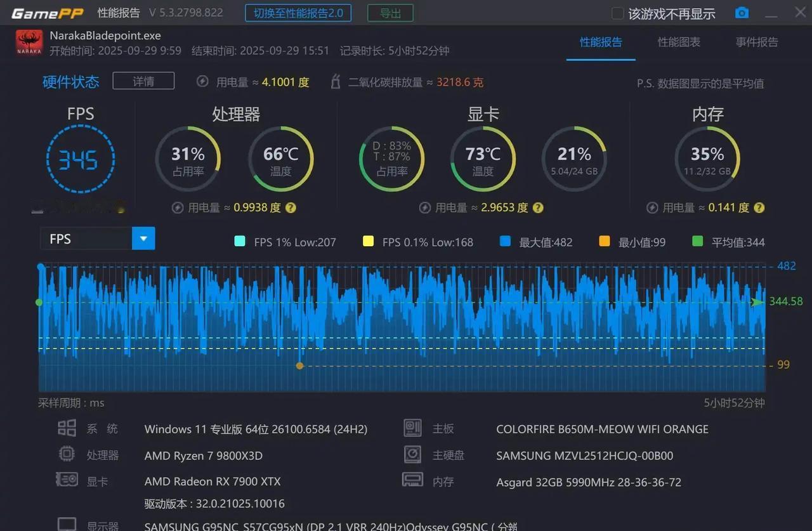Click the processor usage gauge showing 31%

tap(188, 159)
